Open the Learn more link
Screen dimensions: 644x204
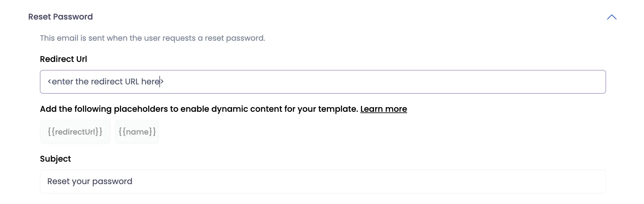(383, 109)
